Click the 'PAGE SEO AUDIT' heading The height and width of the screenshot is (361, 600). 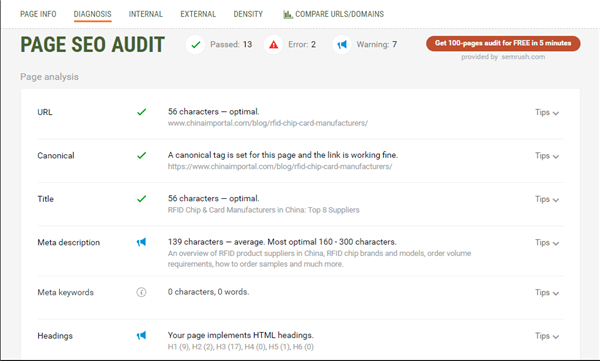(93, 45)
